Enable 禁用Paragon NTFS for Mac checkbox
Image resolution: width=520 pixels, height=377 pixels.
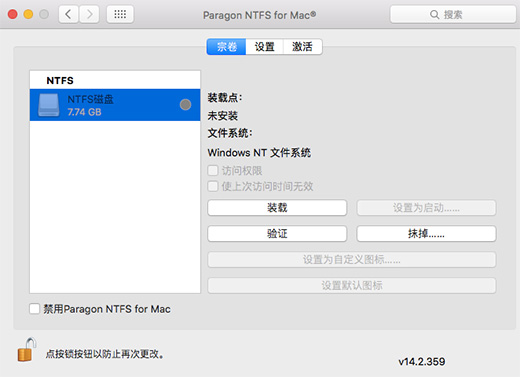(34, 309)
